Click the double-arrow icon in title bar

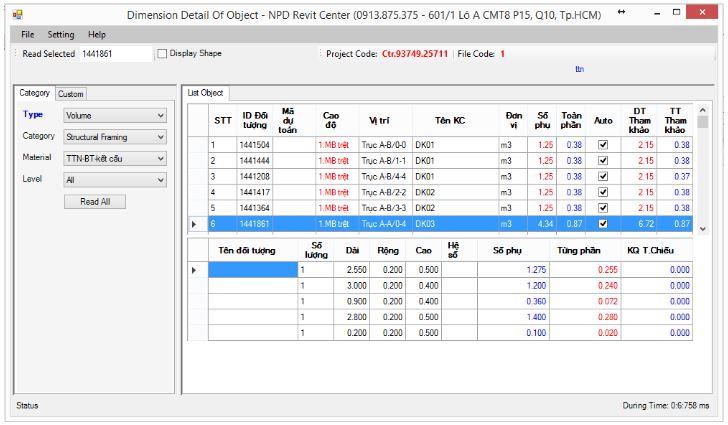pos(621,12)
